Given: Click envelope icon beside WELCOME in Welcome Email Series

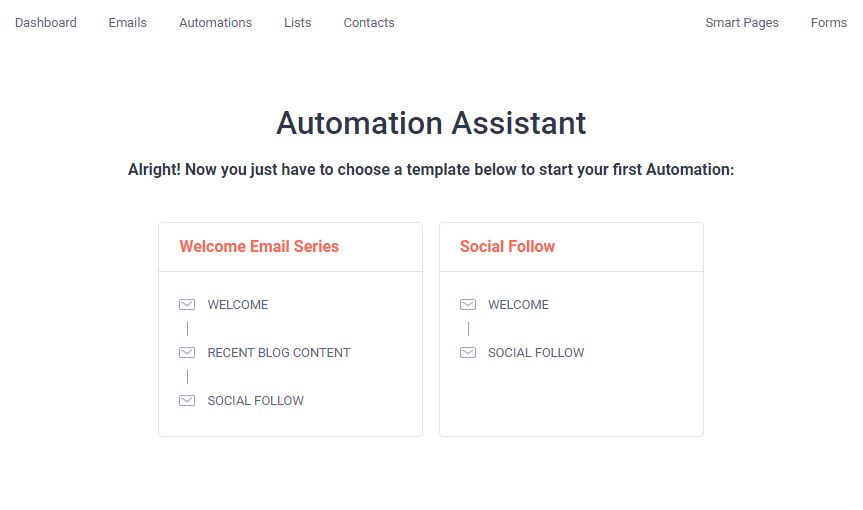Looking at the screenshot, I should 187,304.
